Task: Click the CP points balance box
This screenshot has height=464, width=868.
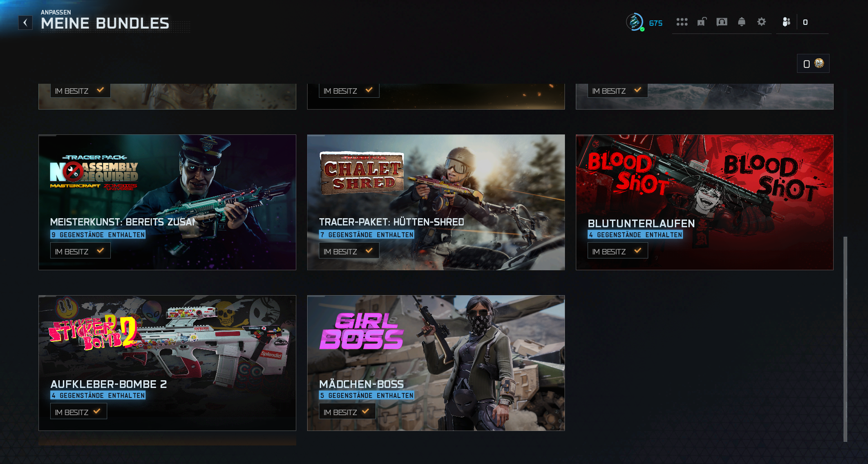Action: [813, 63]
